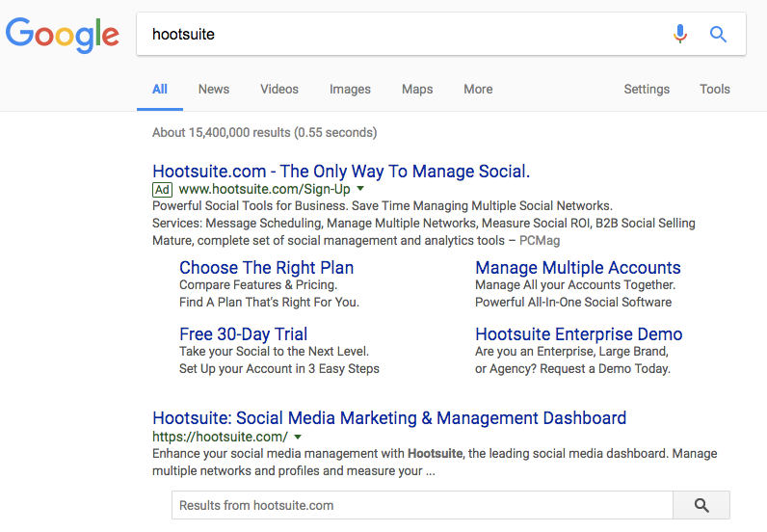Expand the arrow next to www.hootsuite.com/Sign-Up
The width and height of the screenshot is (767, 532).
[360, 189]
